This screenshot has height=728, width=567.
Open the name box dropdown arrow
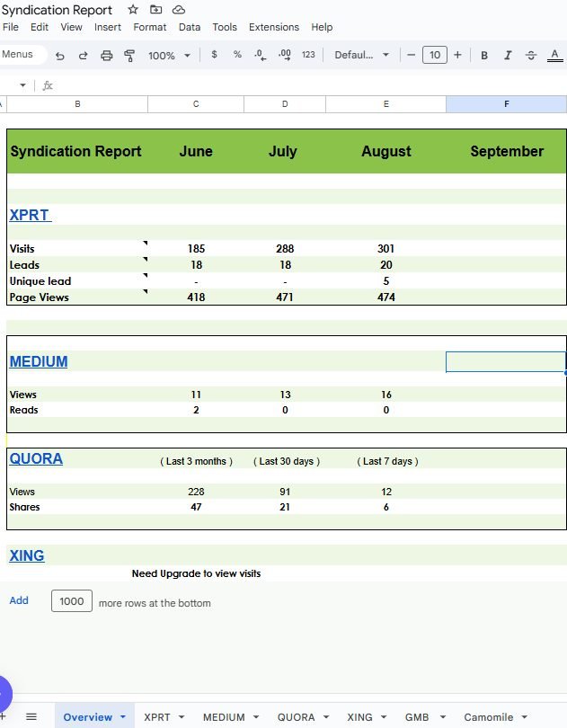(x=22, y=85)
